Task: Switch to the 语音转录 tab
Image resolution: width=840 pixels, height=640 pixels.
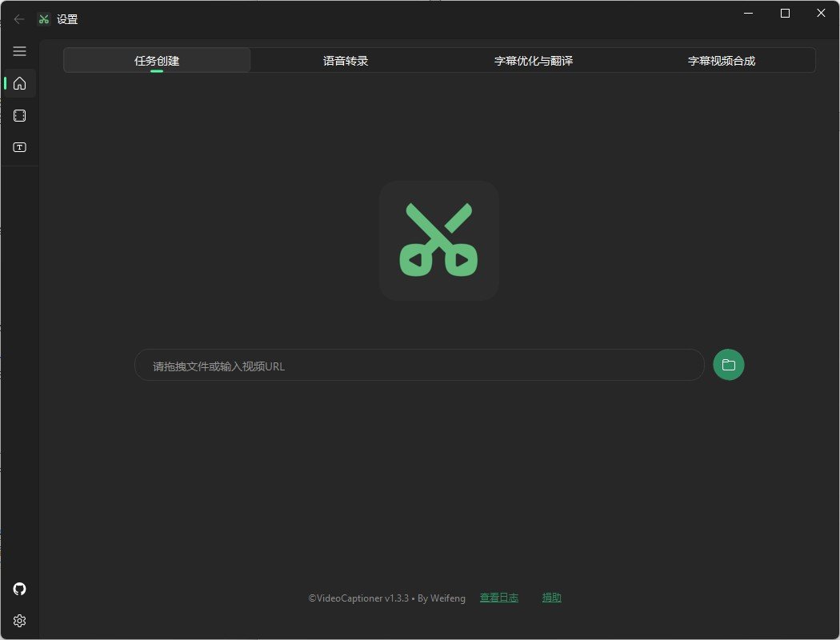Action: click(346, 61)
